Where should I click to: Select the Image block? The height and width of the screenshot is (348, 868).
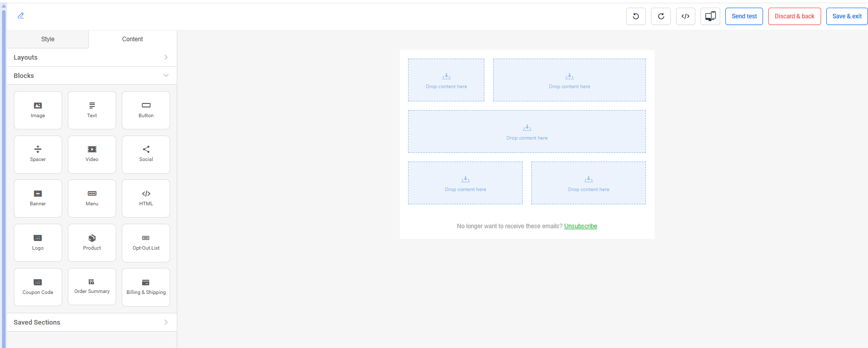point(38,110)
